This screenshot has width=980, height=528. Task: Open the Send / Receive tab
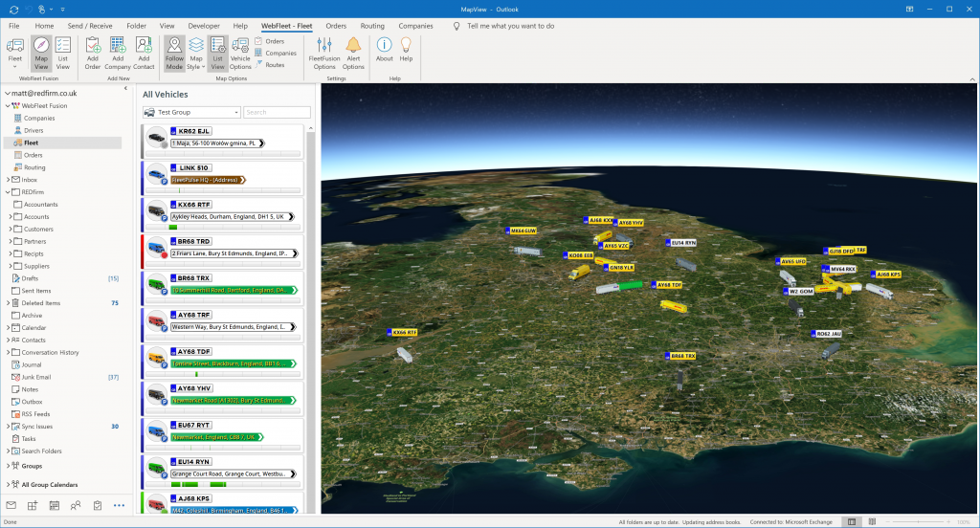[89, 26]
